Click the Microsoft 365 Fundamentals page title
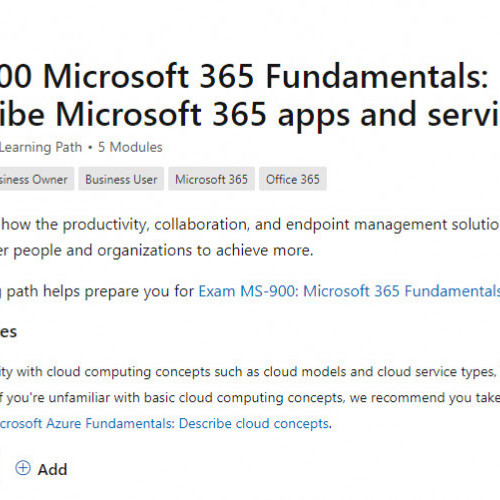The height and width of the screenshot is (500, 500). (x=249, y=95)
